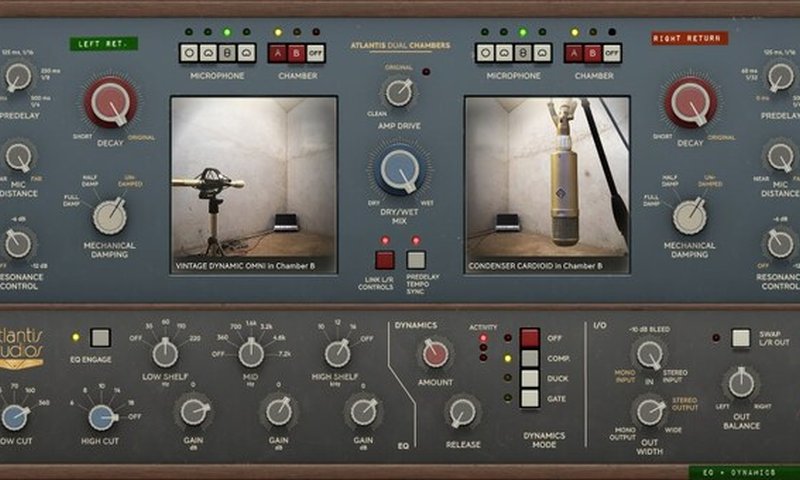Set Dynamics Mode to DUCK
800x480 pixels.
[x=530, y=378]
